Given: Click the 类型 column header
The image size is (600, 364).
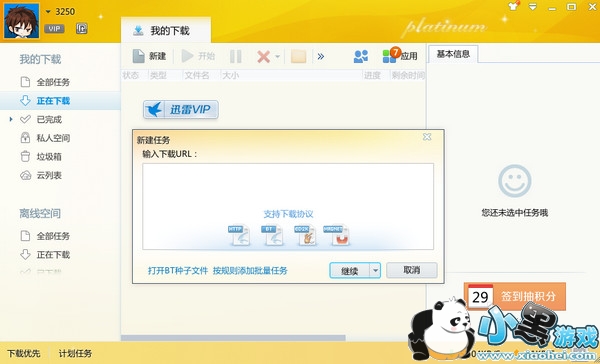Looking at the screenshot, I should pyautogui.click(x=158, y=75).
